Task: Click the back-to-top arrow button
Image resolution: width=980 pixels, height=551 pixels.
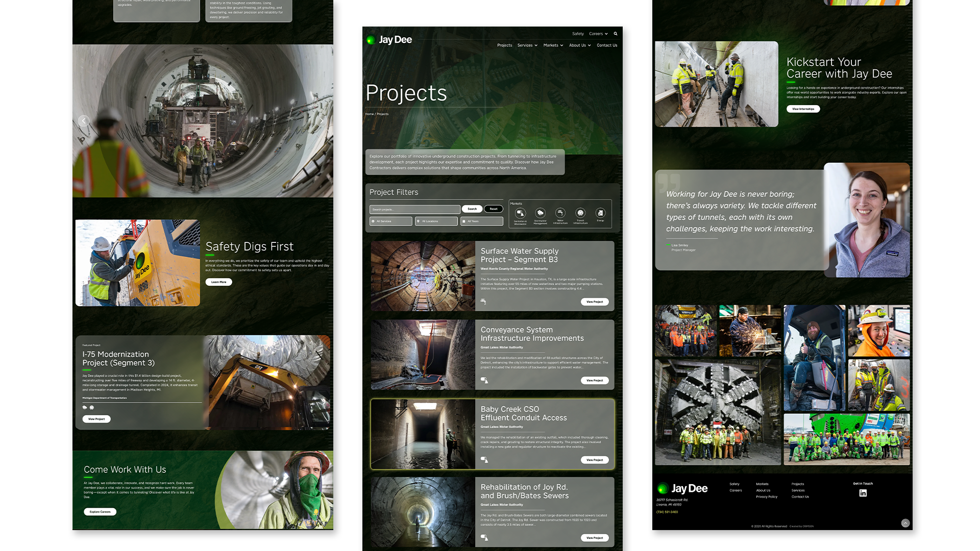Action: pos(905,523)
